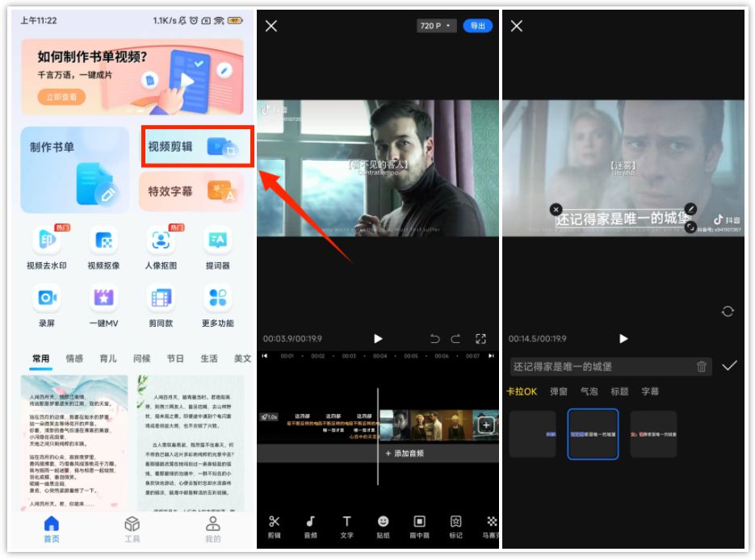Viewport: 755px width, 560px height.
Task: Open 特效字幕 effect subtitles
Action: tap(191, 191)
